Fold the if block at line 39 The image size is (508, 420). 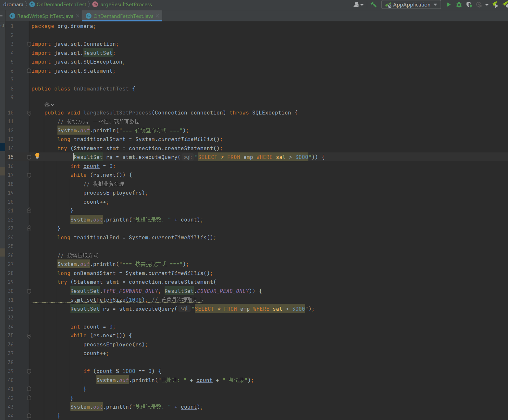pyautogui.click(x=29, y=371)
